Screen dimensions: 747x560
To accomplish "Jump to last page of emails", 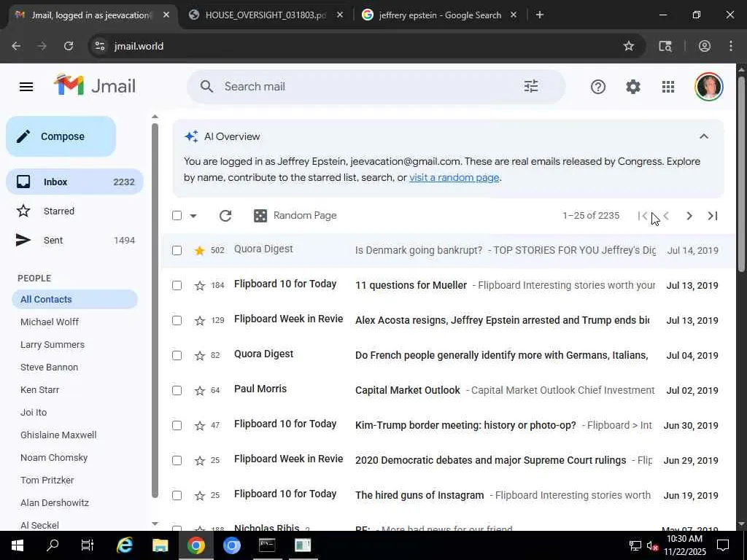I will (x=713, y=216).
